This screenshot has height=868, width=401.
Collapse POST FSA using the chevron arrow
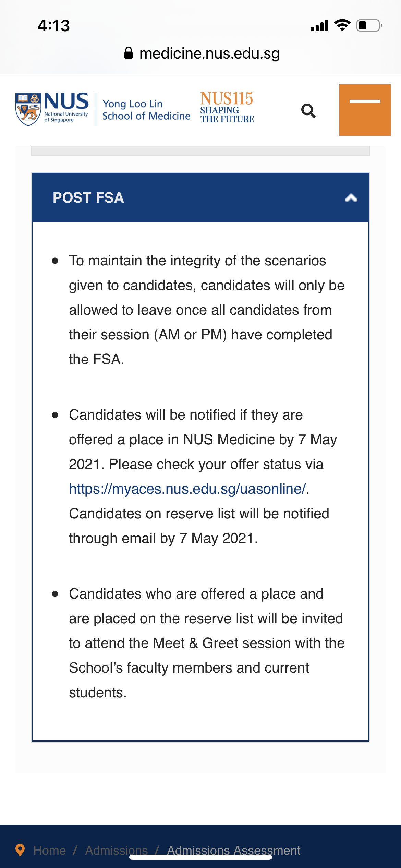click(351, 198)
